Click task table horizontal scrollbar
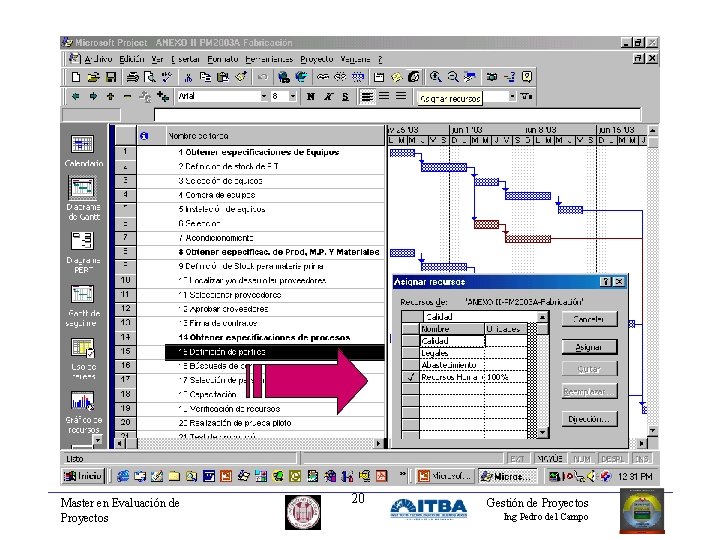Screen dimensions: 720x540 coord(251,444)
